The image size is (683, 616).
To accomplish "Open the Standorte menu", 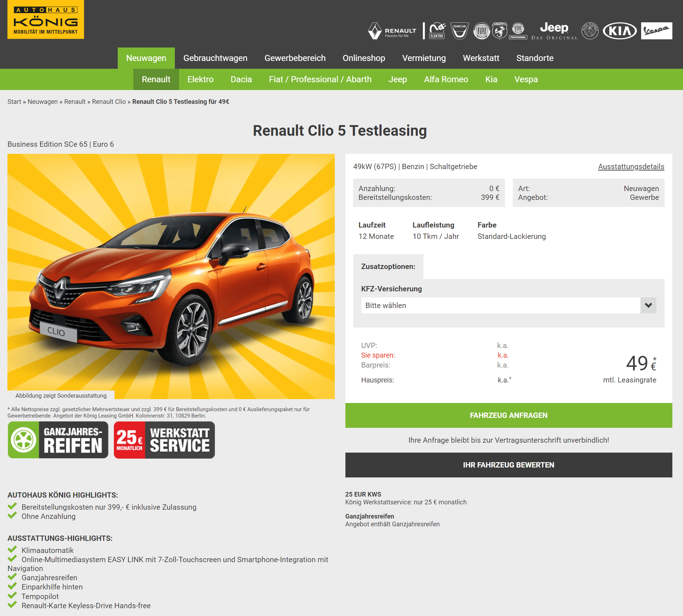I will point(535,58).
